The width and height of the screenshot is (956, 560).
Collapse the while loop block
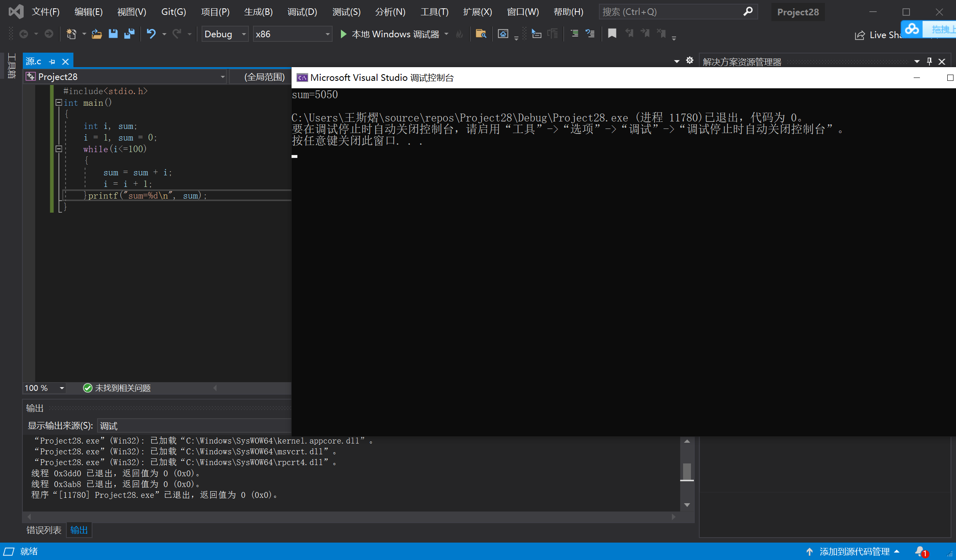point(59,149)
